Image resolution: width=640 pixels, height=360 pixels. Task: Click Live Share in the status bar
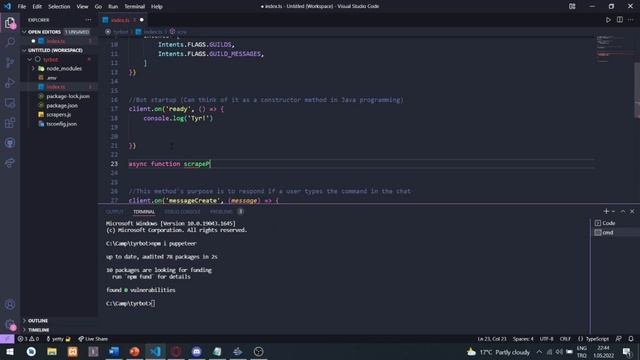[93, 339]
